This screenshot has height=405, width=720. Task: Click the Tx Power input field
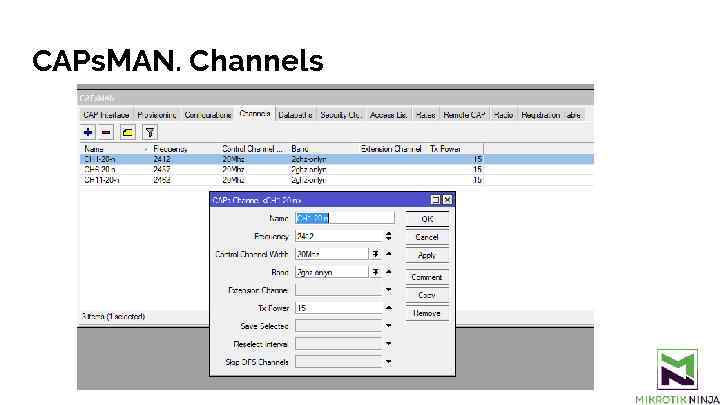(339, 308)
